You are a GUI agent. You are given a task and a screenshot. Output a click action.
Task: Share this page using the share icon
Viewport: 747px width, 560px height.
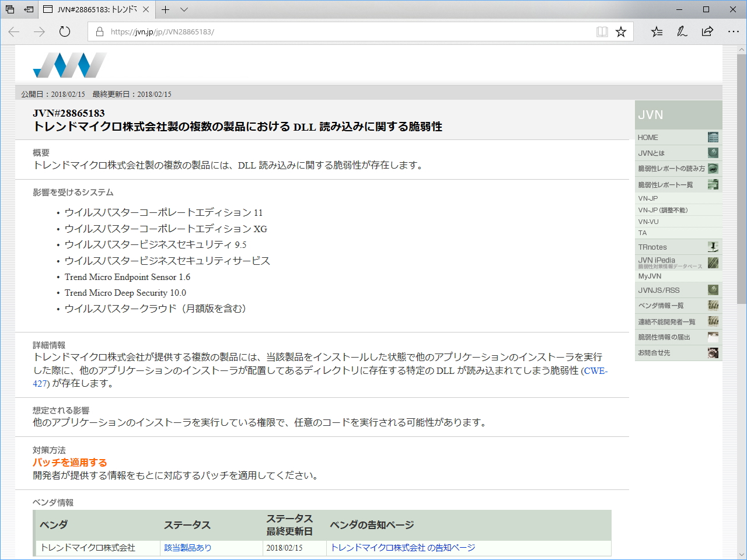(x=706, y=32)
